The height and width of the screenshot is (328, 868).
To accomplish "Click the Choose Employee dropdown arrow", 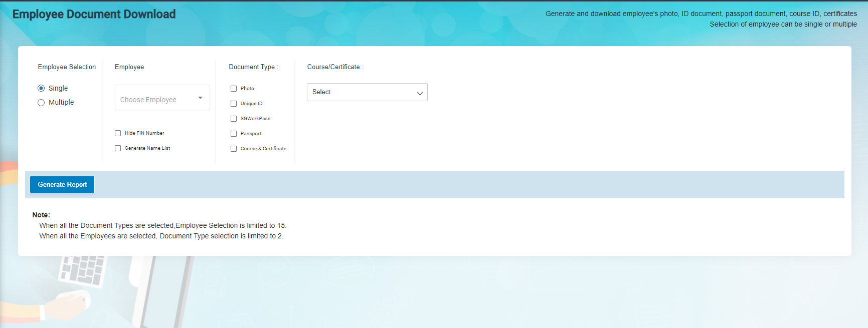I will [200, 98].
